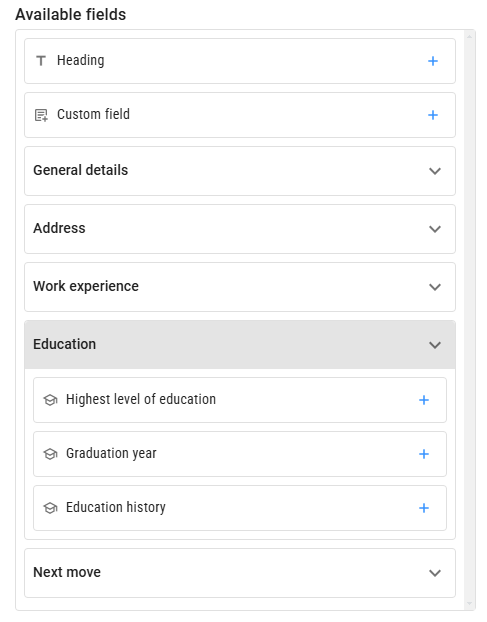Expand the General details chevron
This screenshot has height=622, width=487.
tap(435, 171)
